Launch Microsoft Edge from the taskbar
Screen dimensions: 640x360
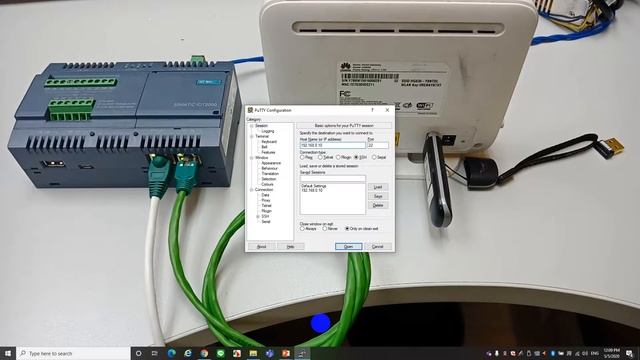pos(171,353)
